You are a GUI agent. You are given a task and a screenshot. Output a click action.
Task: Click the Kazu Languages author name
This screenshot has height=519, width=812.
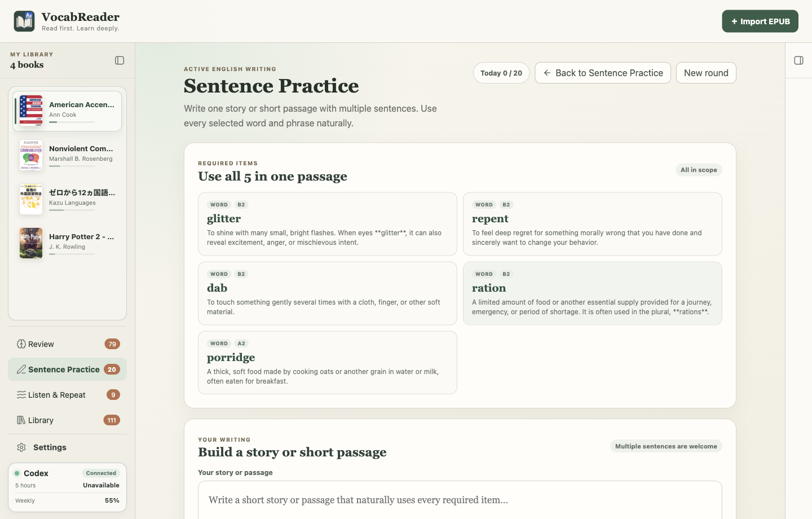pyautogui.click(x=72, y=203)
